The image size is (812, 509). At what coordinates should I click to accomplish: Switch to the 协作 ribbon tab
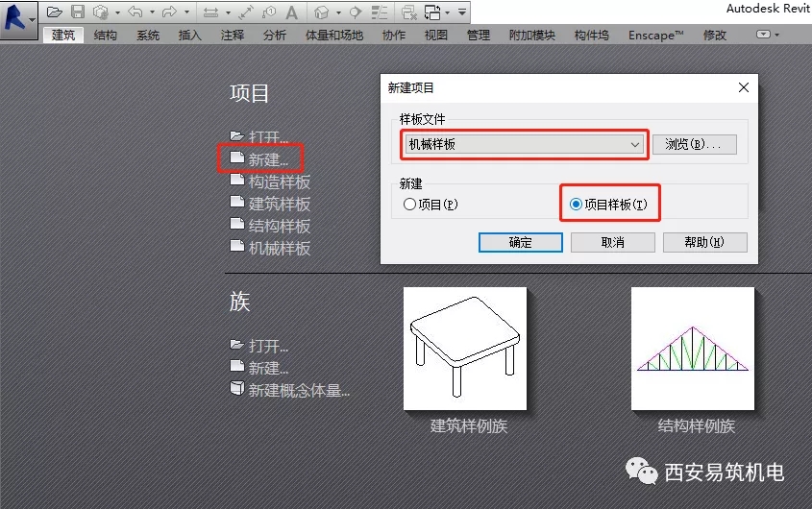pyautogui.click(x=394, y=35)
